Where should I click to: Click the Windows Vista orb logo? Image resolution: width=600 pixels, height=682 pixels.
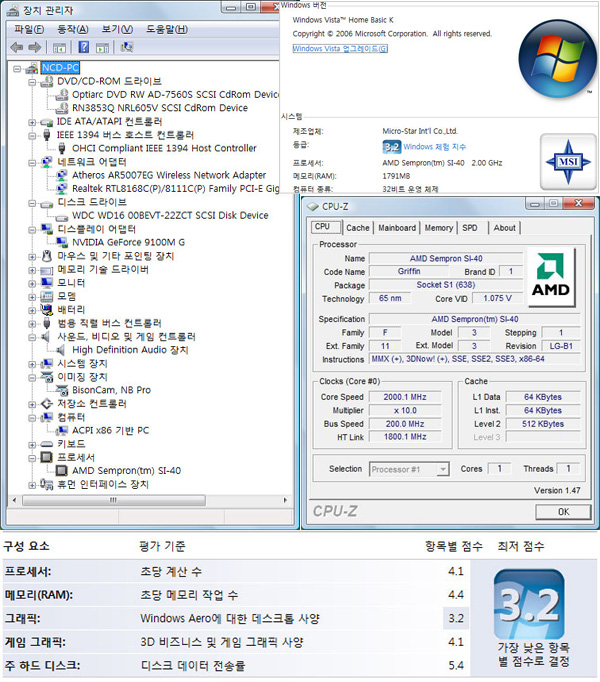pyautogui.click(x=557, y=58)
